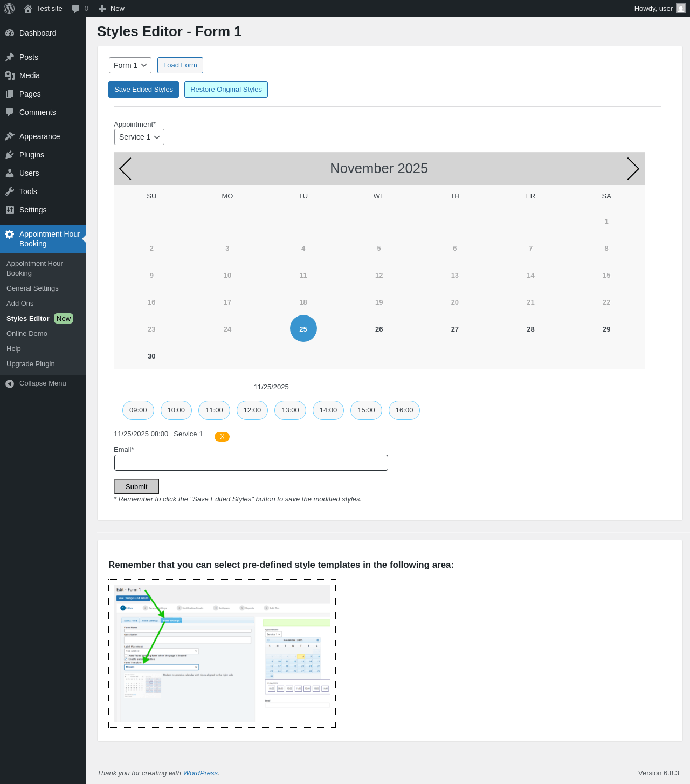The width and height of the screenshot is (690, 784).
Task: Open the Form 1 dropdown
Action: coord(130,65)
